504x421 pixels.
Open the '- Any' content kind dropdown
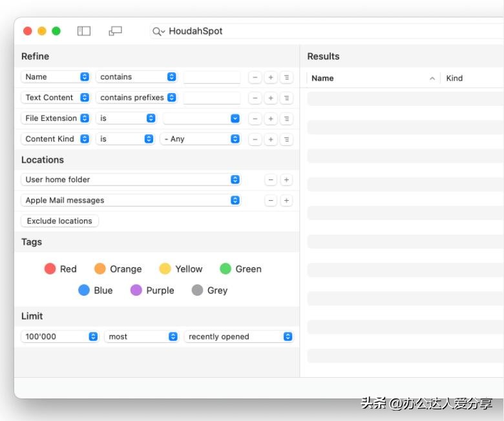click(x=200, y=139)
